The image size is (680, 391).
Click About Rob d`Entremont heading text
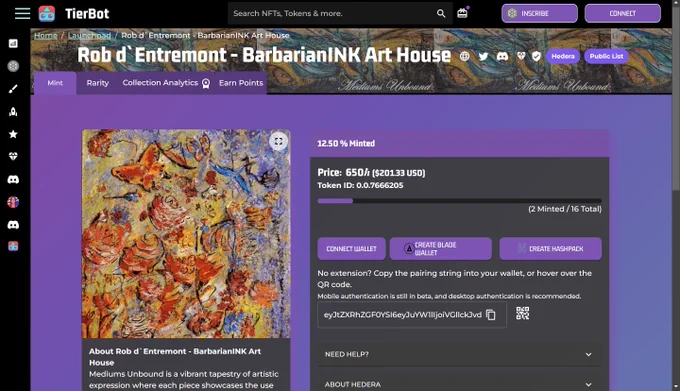tap(175, 357)
